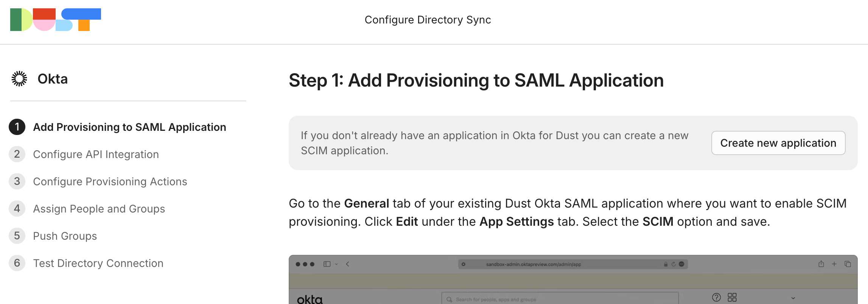Viewport: 868px width, 304px height.
Task: Open the Configure Provisioning Actions step
Action: coord(110,181)
